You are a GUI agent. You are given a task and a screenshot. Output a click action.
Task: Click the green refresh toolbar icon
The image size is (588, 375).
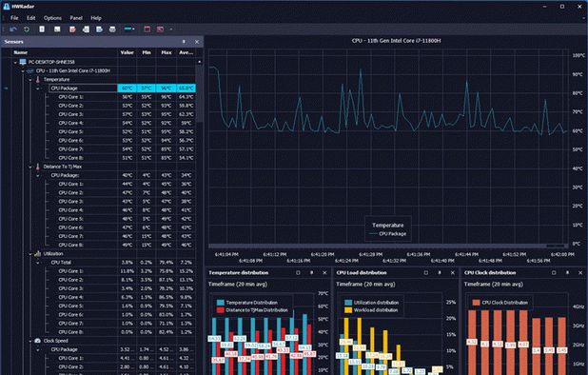27,29
